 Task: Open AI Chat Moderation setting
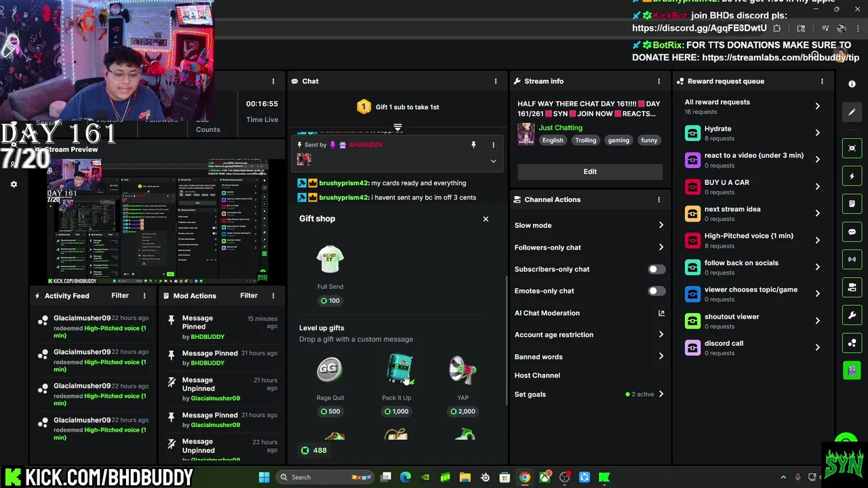pyautogui.click(x=589, y=313)
